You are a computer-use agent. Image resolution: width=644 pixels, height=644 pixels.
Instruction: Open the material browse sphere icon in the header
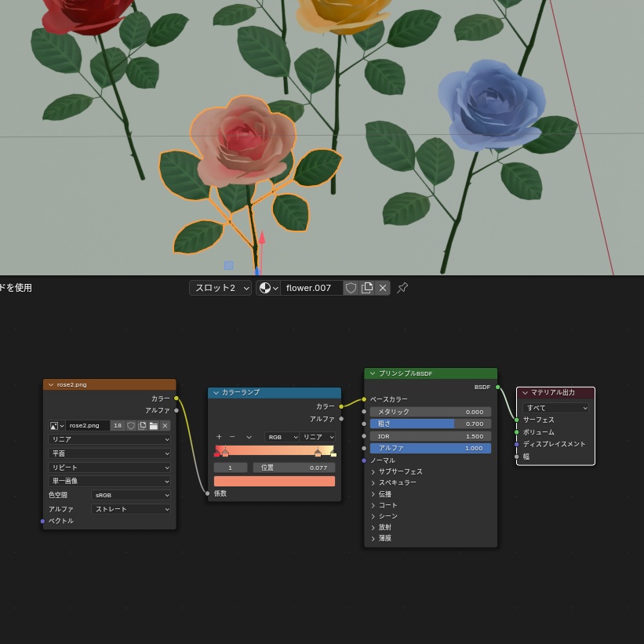264,287
